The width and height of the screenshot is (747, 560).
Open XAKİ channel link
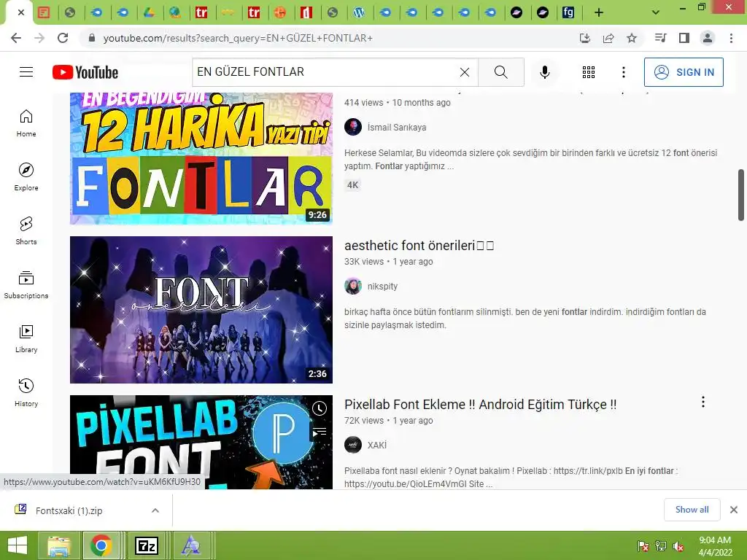tap(377, 446)
